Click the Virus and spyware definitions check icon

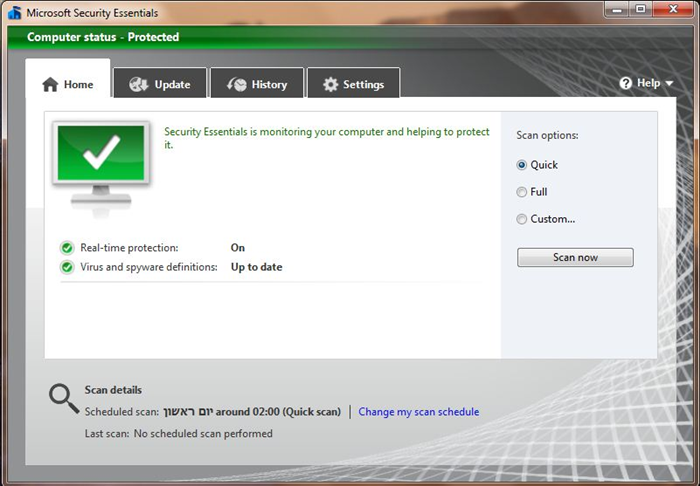tap(67, 267)
